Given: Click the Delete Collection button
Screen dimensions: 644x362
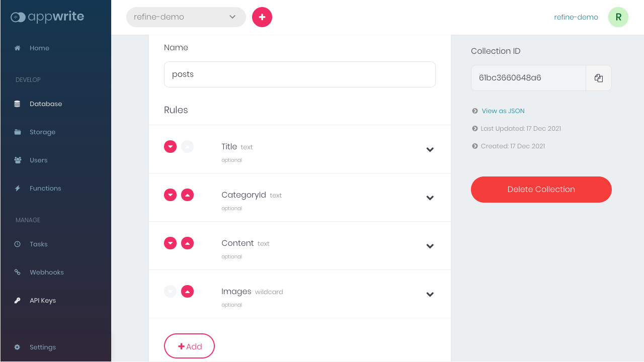Looking at the screenshot, I should click(541, 190).
